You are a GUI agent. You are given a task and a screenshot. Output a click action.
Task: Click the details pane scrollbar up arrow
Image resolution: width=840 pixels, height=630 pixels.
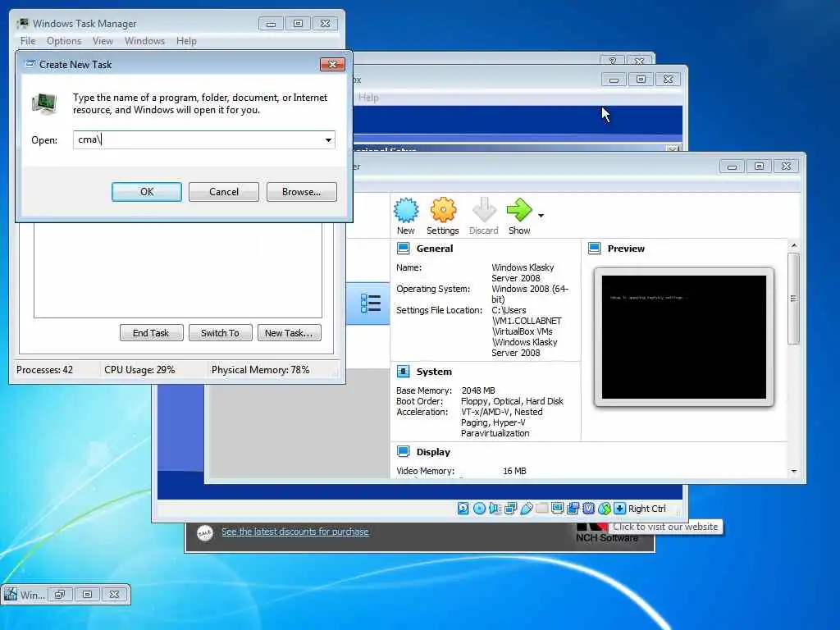pyautogui.click(x=794, y=245)
